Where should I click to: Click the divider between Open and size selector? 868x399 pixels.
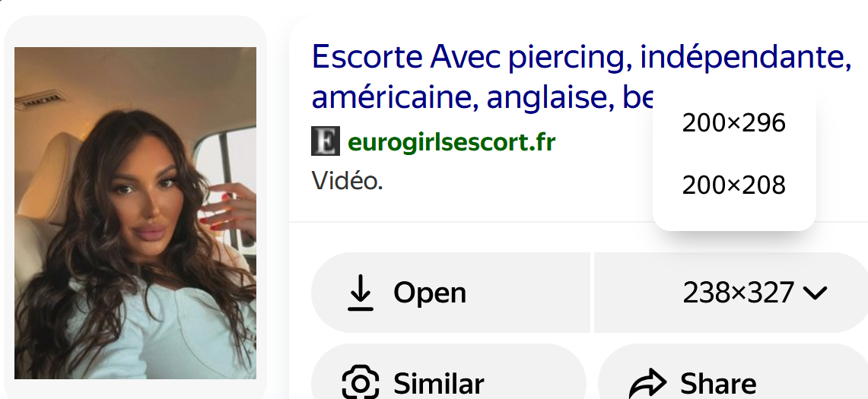(x=592, y=293)
